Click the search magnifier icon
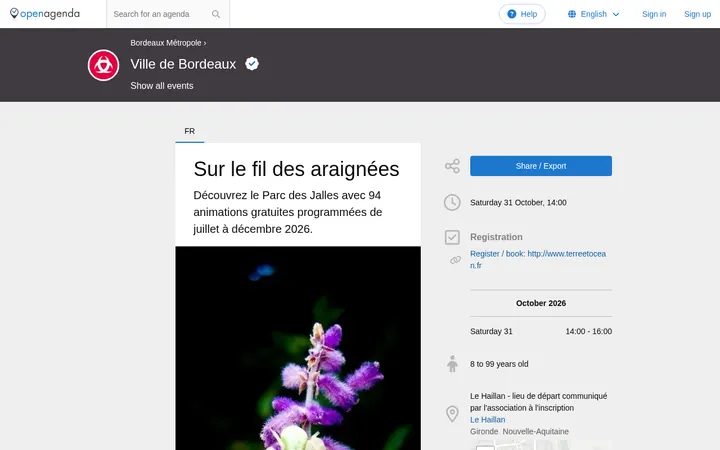The image size is (720, 450). tap(216, 14)
